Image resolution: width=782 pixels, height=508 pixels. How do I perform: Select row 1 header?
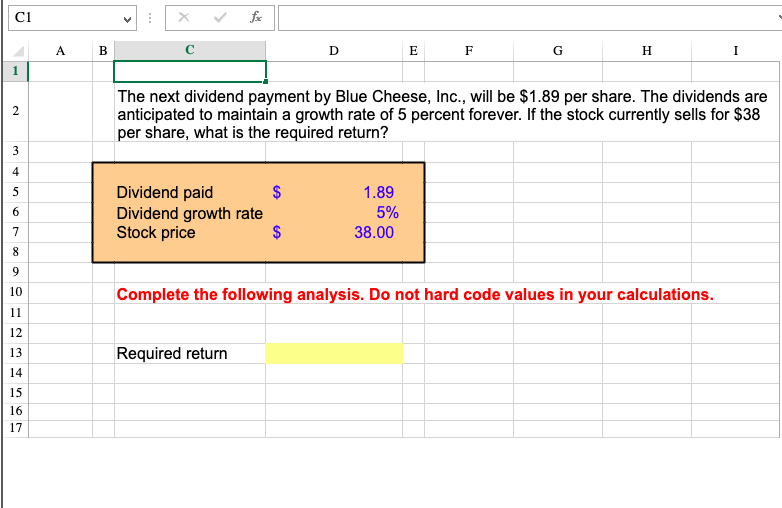15,71
